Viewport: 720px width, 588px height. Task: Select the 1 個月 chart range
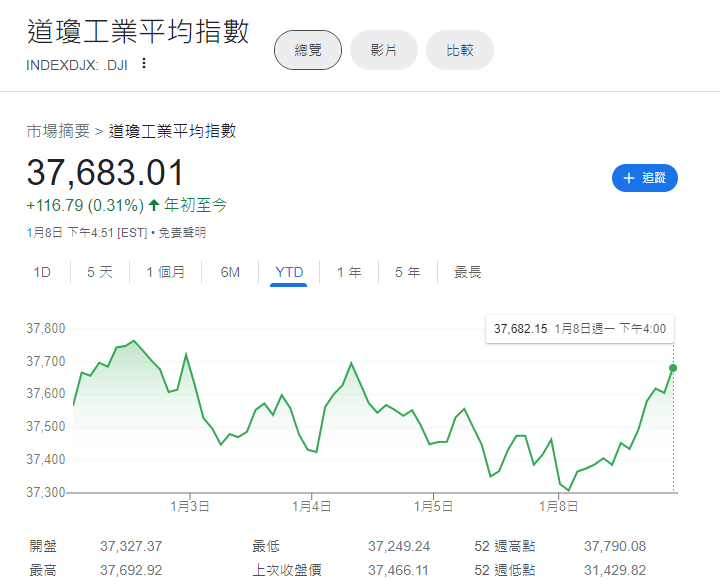[165, 272]
